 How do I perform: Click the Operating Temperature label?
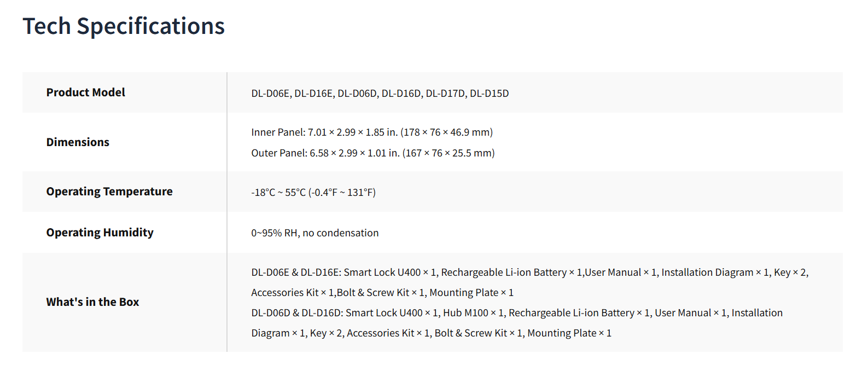click(x=109, y=192)
